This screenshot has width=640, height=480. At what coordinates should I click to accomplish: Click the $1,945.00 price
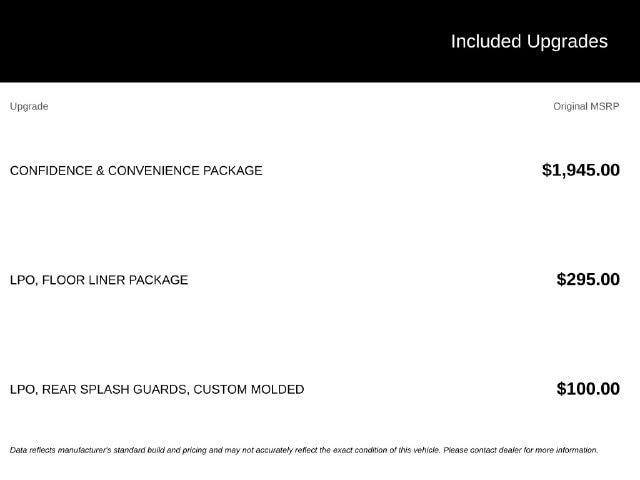pyautogui.click(x=581, y=170)
